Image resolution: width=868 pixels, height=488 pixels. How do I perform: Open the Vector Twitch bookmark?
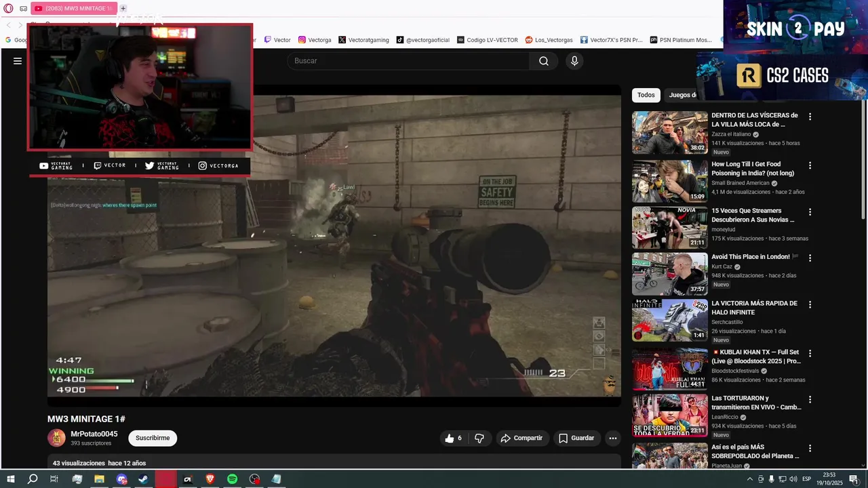coord(277,40)
